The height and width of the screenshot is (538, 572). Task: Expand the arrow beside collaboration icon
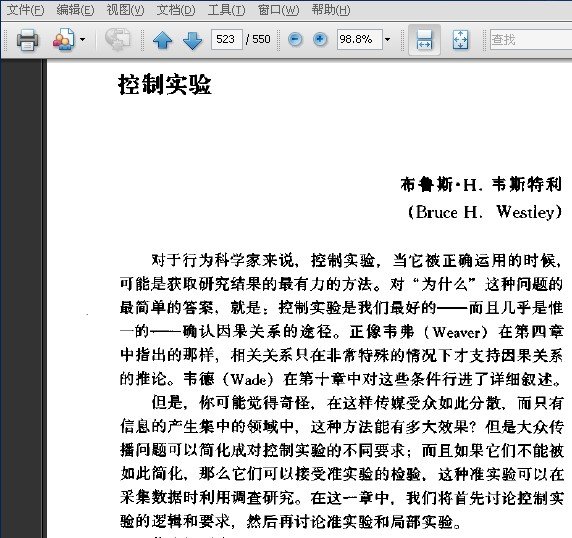(83, 39)
